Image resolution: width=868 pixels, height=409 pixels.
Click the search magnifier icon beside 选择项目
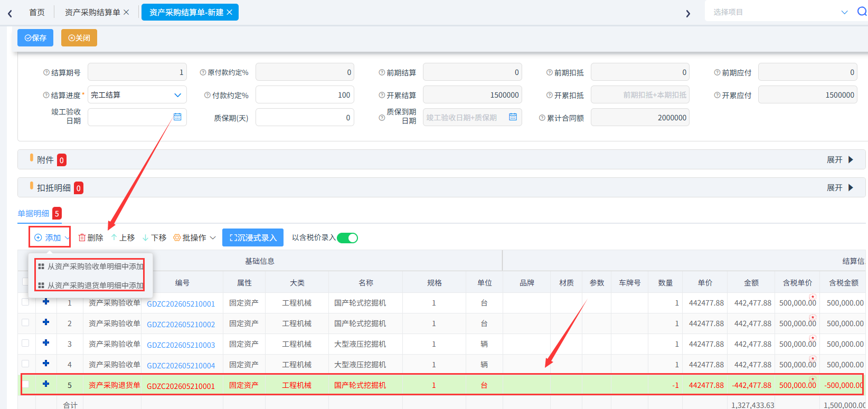862,12
